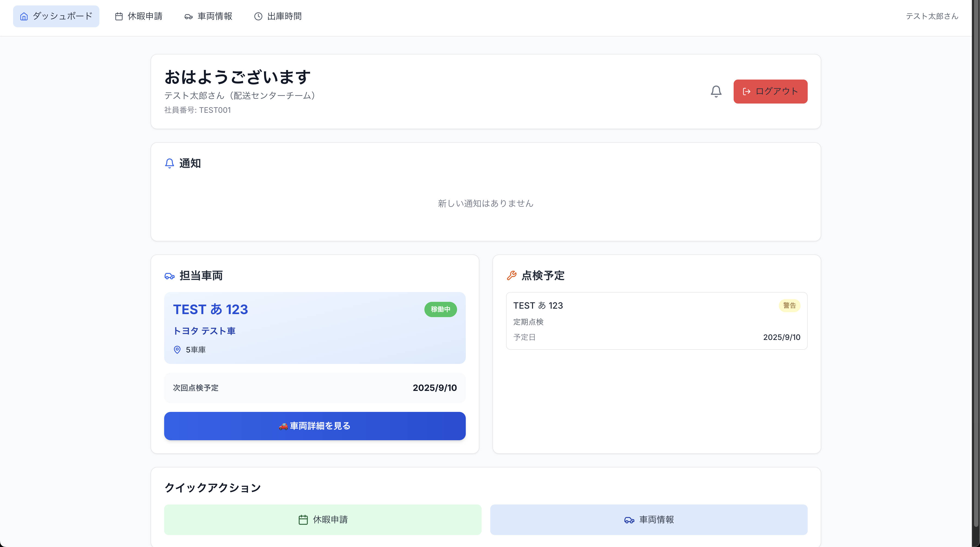Click the car icon in top nav 車両情報

coord(189,16)
